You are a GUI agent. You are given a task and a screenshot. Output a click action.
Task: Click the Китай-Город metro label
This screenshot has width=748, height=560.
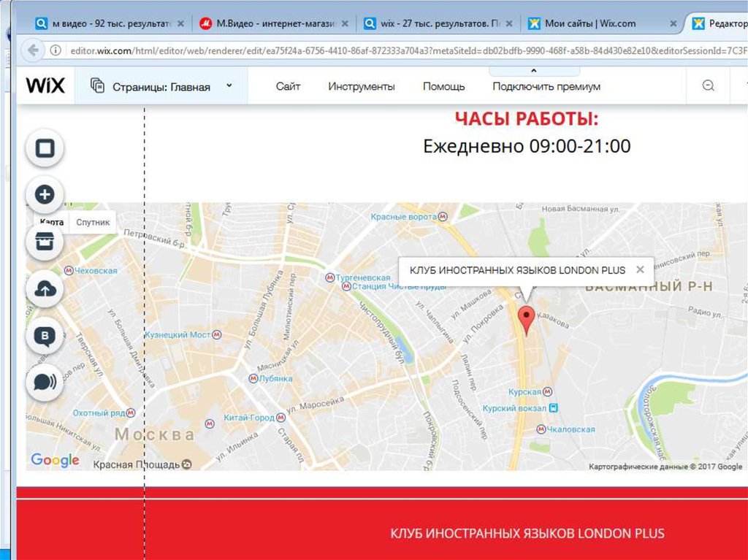[249, 418]
